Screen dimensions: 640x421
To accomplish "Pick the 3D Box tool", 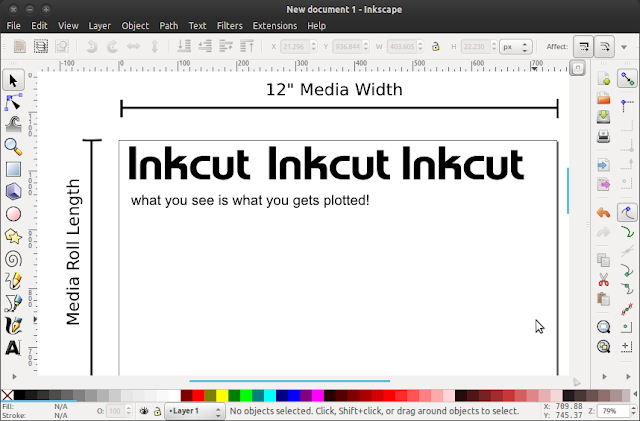I will click(13, 191).
